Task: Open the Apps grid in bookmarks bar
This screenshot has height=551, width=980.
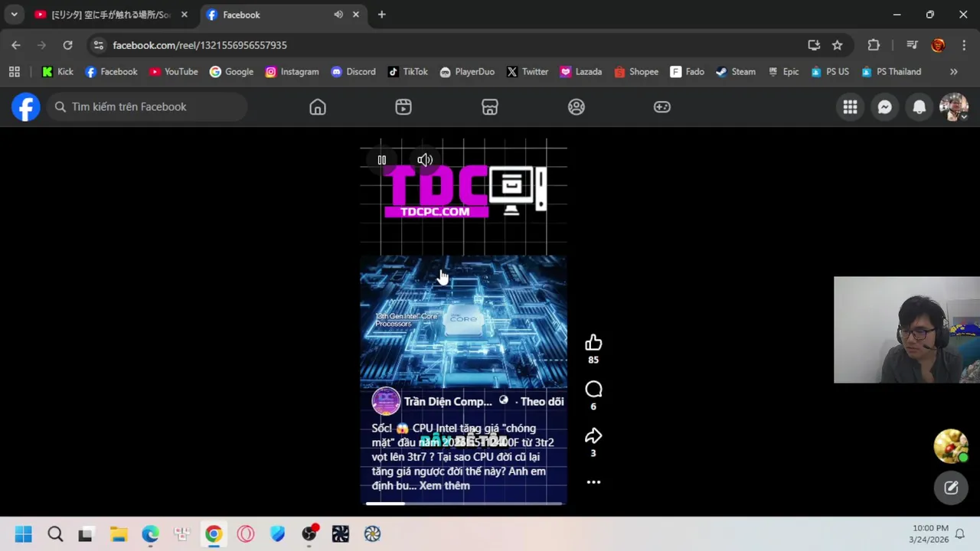Action: coord(14,72)
